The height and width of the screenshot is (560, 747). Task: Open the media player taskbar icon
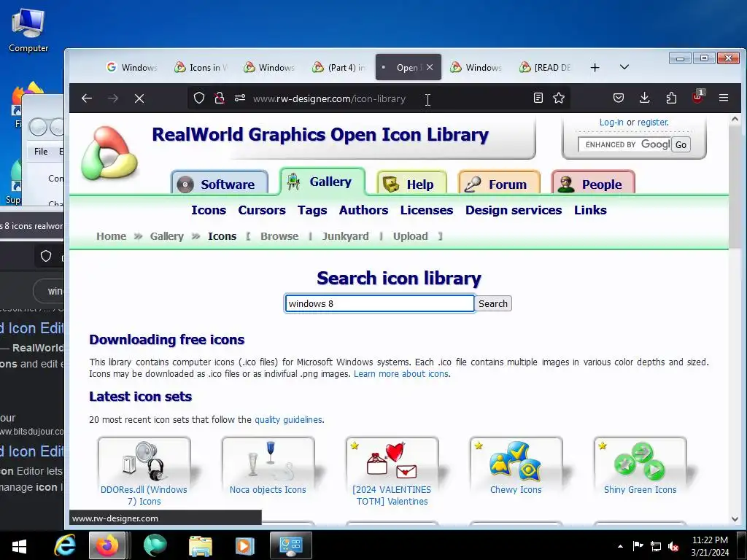click(244, 545)
